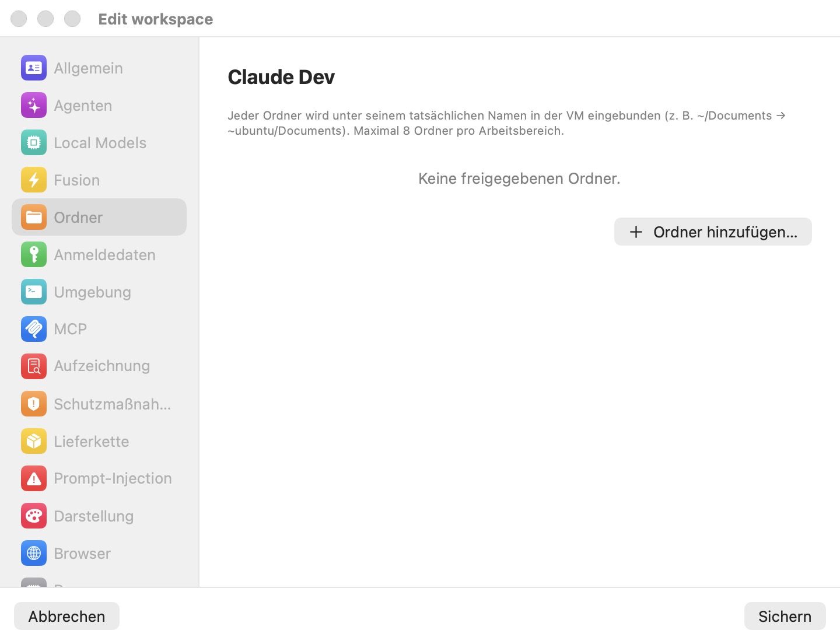Save changes with Sichern button
The height and width of the screenshot is (644, 840).
785,616
